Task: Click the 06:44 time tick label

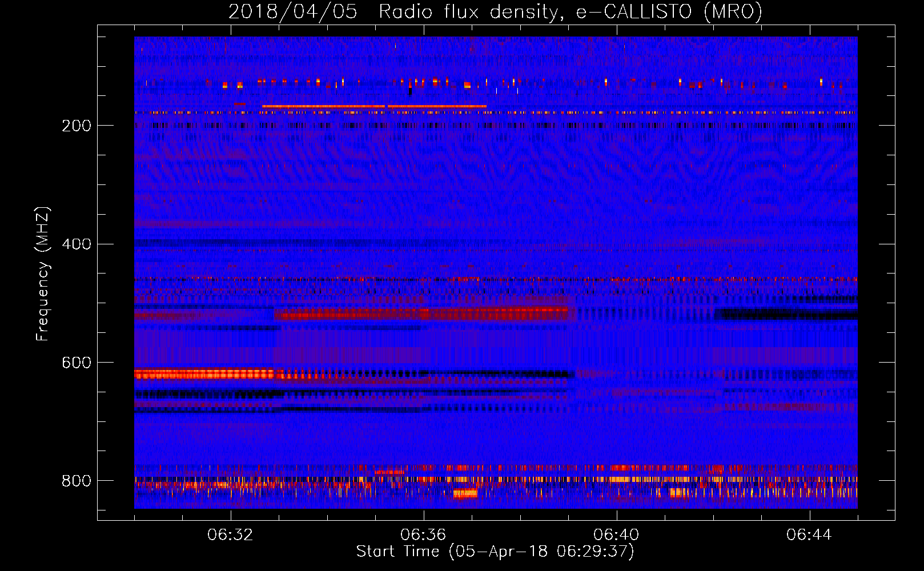Action: pyautogui.click(x=809, y=535)
